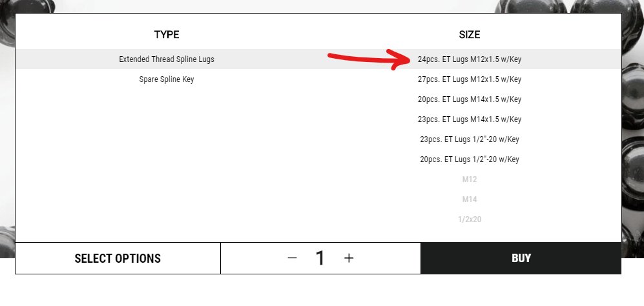
Task: Choose 20pcs. ET Lugs 1/2"-20 w/Key
Action: coord(470,159)
